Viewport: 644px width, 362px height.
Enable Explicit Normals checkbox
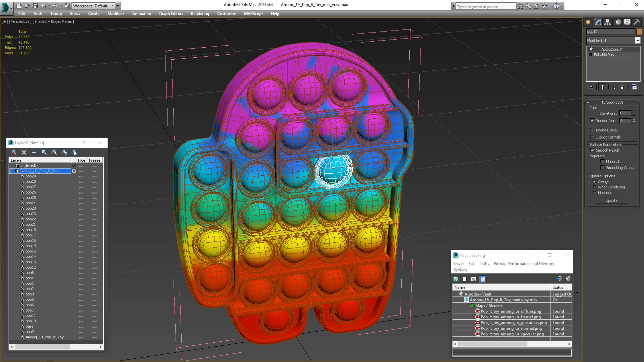point(592,137)
